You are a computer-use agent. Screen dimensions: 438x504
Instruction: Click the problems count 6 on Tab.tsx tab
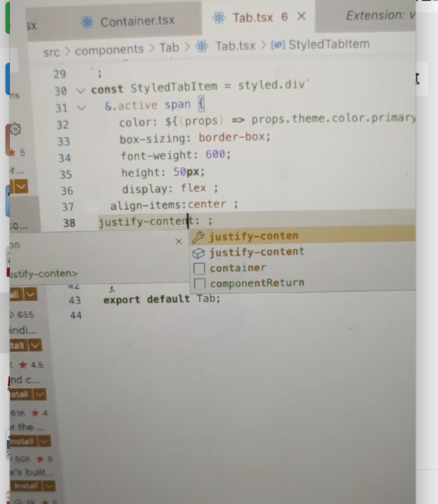point(284,17)
